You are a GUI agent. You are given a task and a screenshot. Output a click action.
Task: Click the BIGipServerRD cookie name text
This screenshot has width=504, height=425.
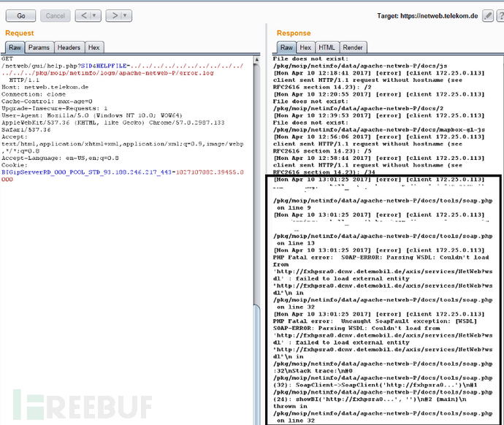point(86,172)
